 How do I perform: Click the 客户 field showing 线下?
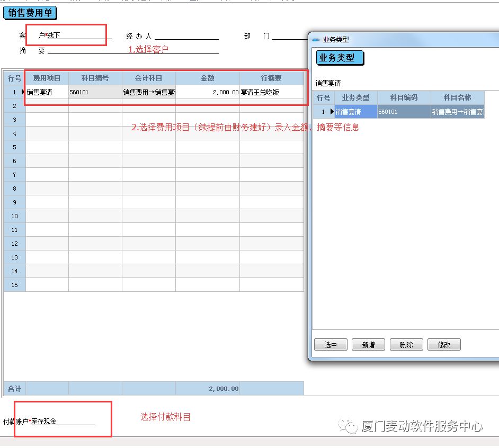[x=79, y=35]
